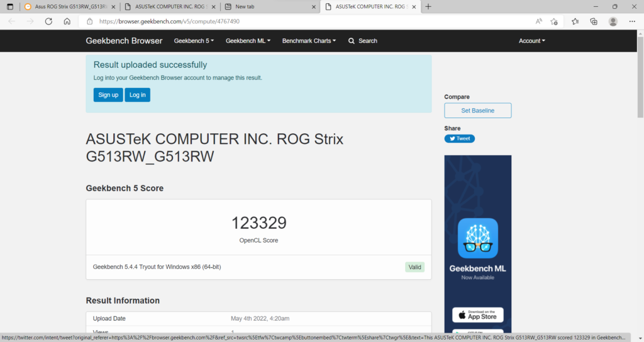The image size is (644, 342).
Task: View site info via the lock icon
Action: click(x=89, y=21)
